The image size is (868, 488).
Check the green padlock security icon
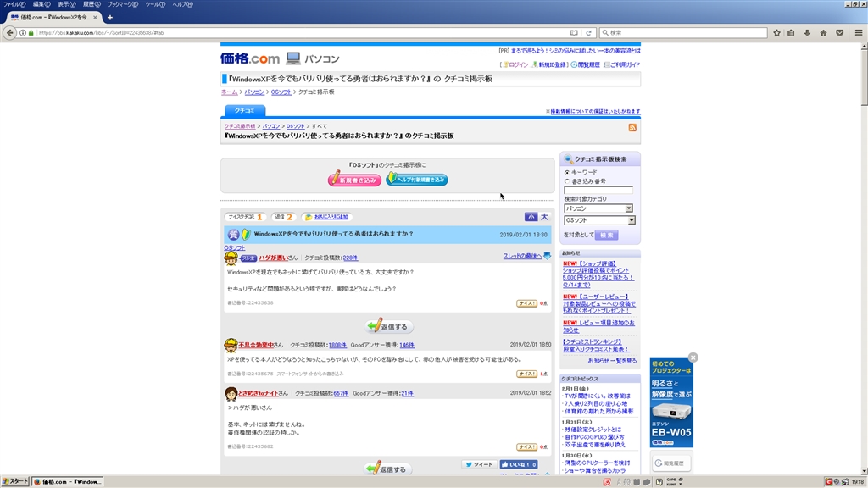click(x=31, y=33)
